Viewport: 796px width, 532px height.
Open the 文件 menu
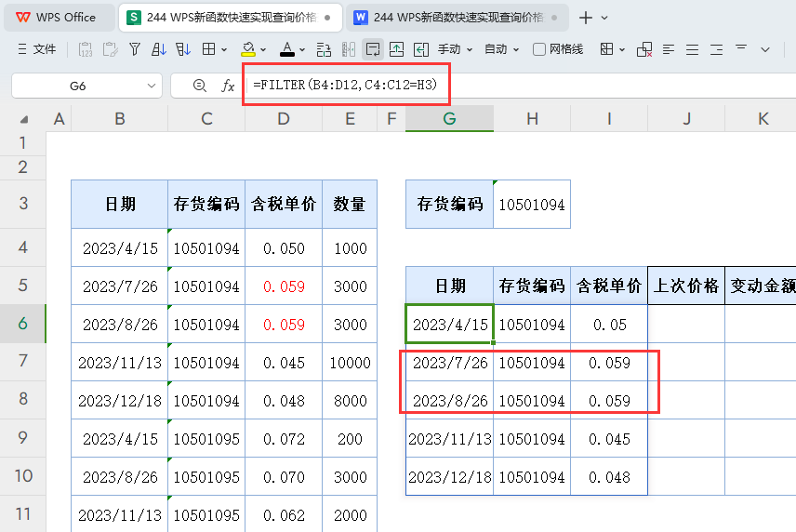36,49
